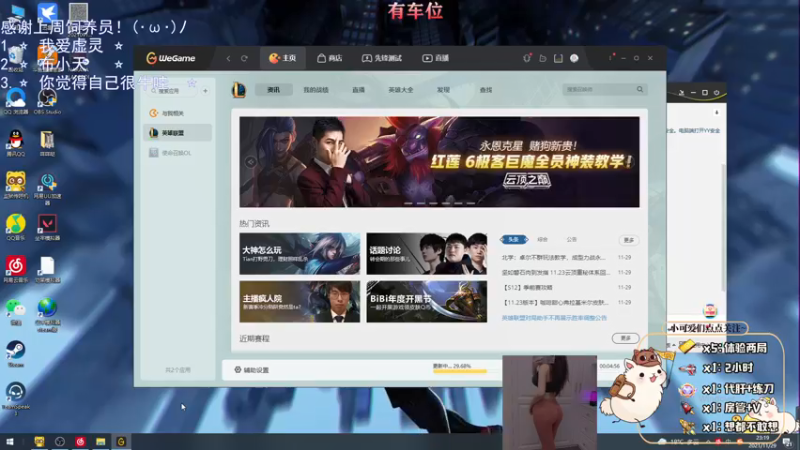This screenshot has width=800, height=450.
Task: Open the 北字 news headline
Action: pos(554,258)
